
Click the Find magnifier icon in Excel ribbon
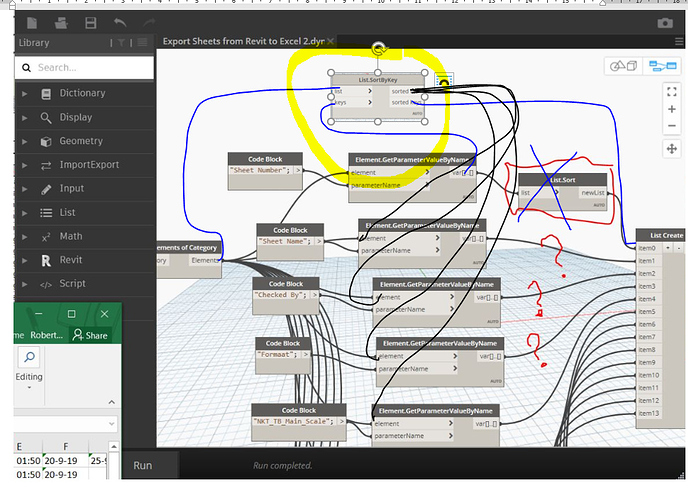pyautogui.click(x=29, y=357)
